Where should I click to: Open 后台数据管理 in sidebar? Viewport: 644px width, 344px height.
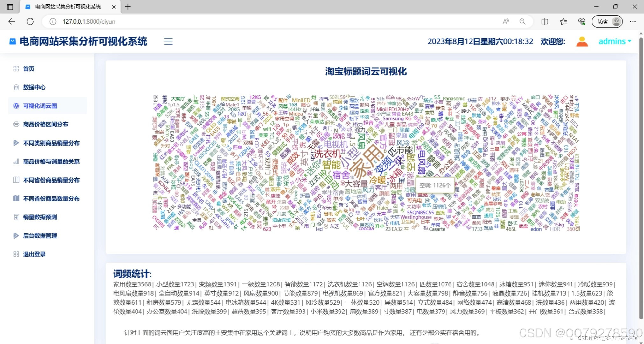40,236
